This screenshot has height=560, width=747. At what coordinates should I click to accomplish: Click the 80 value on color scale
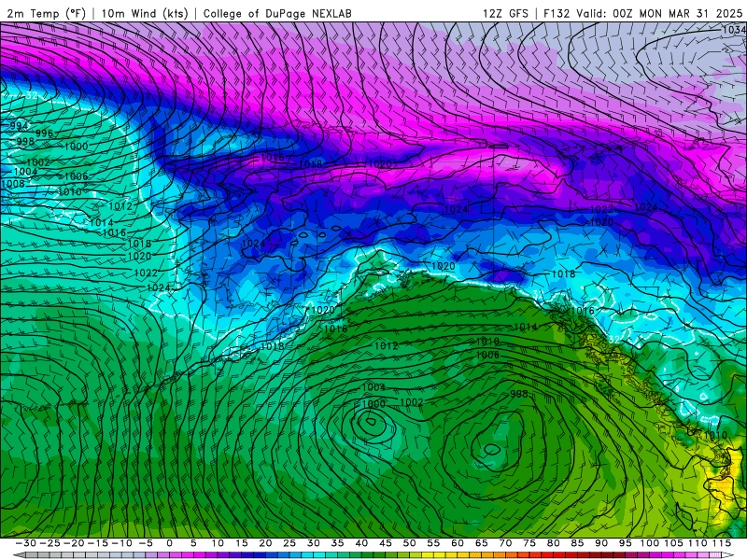click(x=553, y=543)
